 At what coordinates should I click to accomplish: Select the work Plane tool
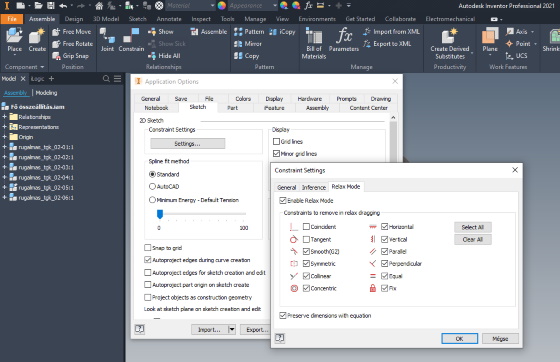pos(490,40)
